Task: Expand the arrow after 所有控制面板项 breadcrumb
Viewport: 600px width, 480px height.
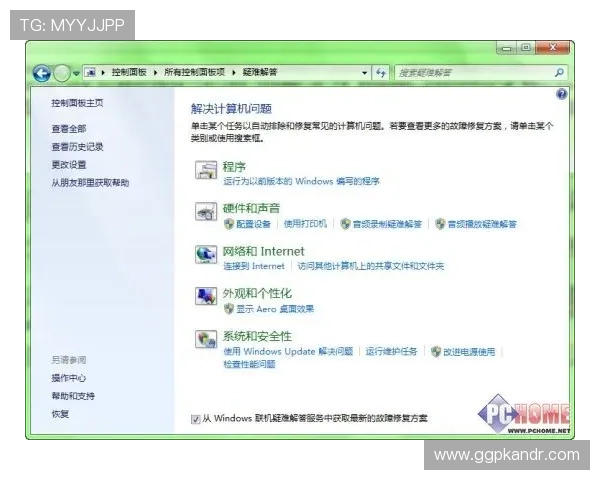Action: [233, 72]
